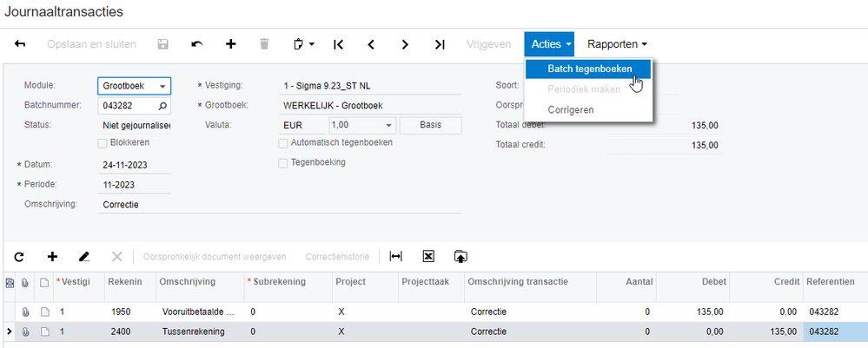The height and width of the screenshot is (348, 868).
Task: Click the magnifier in Batchnummer field
Action: point(162,105)
